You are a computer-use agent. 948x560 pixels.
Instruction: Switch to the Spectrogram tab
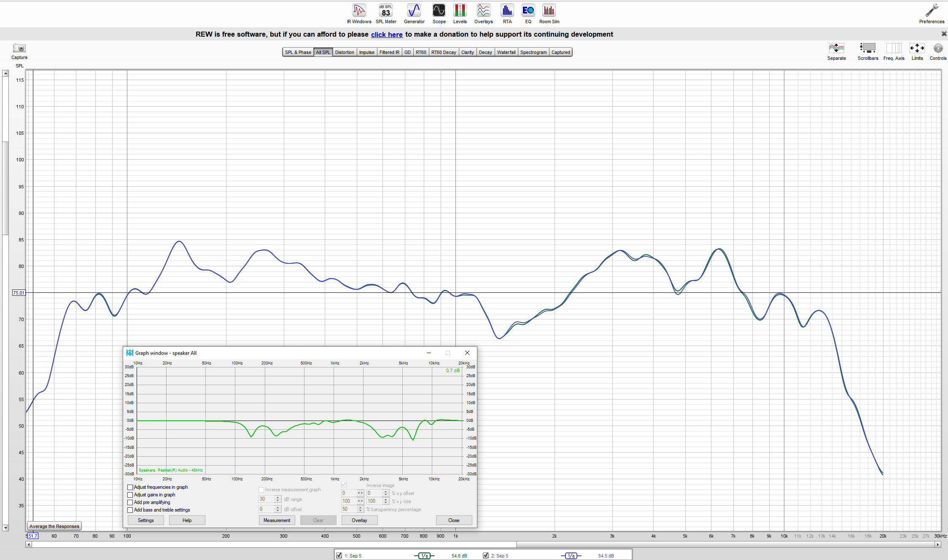click(533, 52)
